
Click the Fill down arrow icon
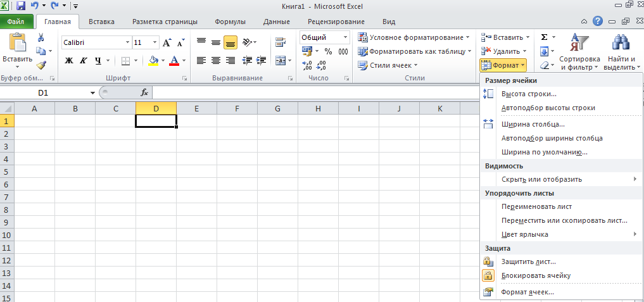[x=544, y=51]
